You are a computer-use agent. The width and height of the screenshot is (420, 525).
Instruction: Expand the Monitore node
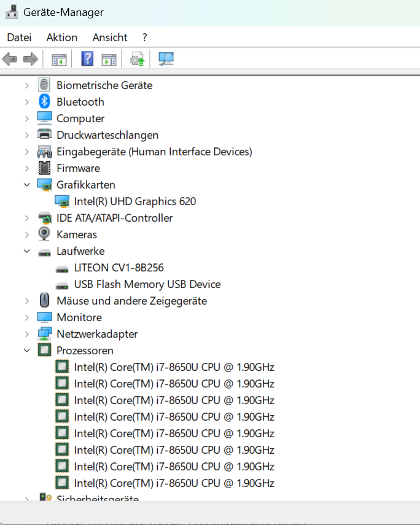[x=27, y=317]
